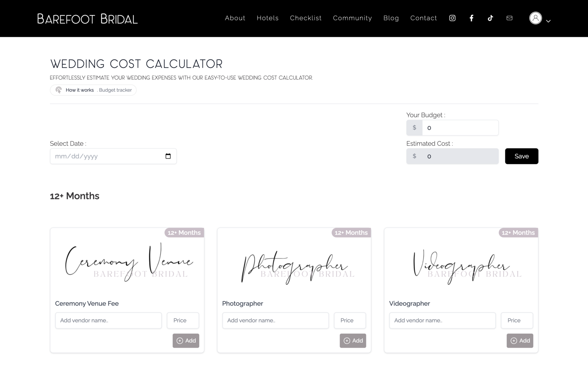Focus the Your Budget amount field
Image resolution: width=588 pixels, height=373 pixels.
point(460,128)
